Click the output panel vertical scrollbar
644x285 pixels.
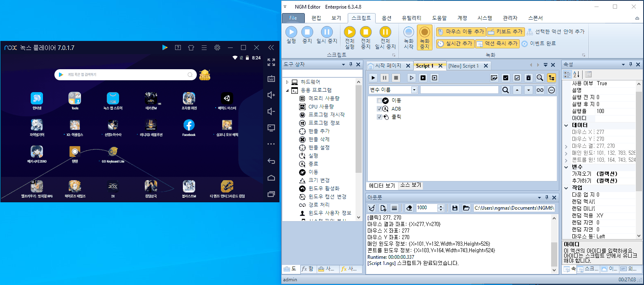coord(554,244)
